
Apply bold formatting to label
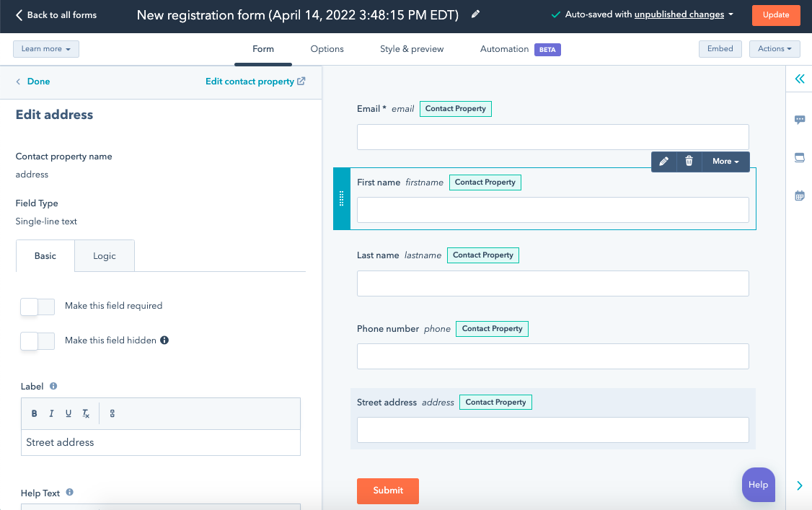(x=34, y=413)
